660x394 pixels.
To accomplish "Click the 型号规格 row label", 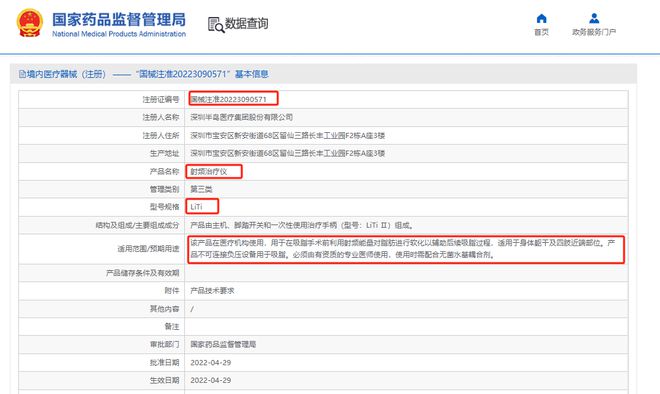I will [164, 207].
